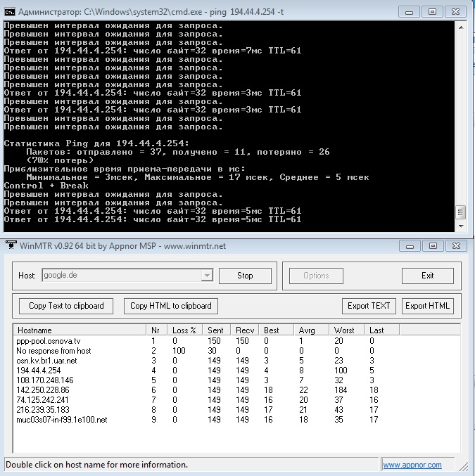Viewport: 475px width, 476px height.
Task: Sort by the Loss % column header
Action: [x=183, y=330]
